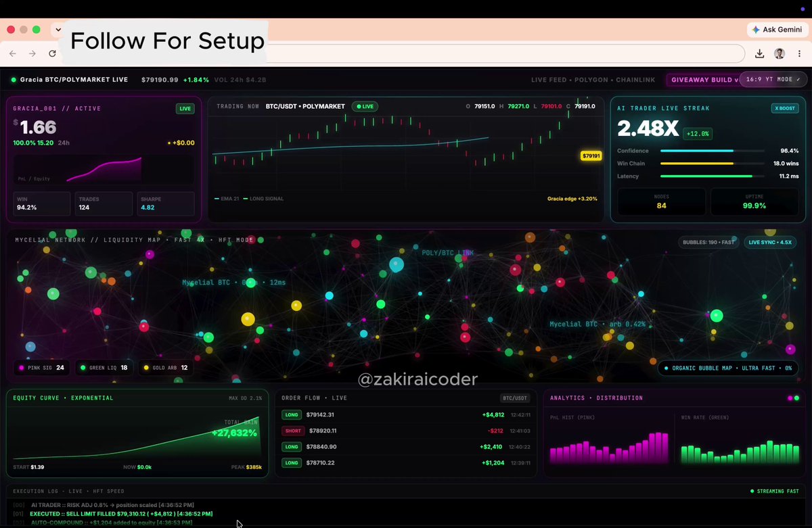Go back using the browser back arrow
812x528 pixels.
[x=13, y=53]
